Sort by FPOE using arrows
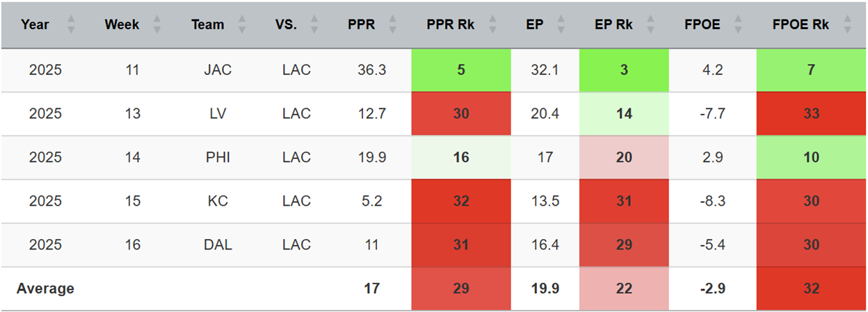The image size is (868, 312). (x=738, y=25)
